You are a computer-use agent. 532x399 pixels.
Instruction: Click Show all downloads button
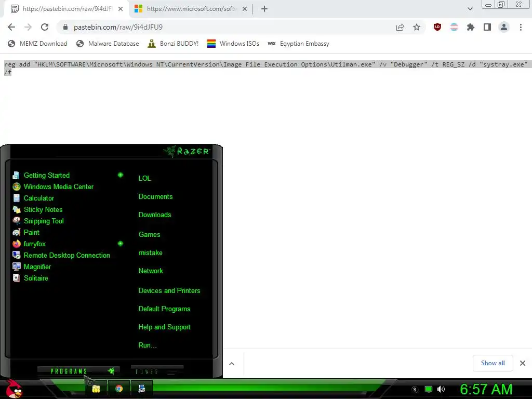click(493, 363)
